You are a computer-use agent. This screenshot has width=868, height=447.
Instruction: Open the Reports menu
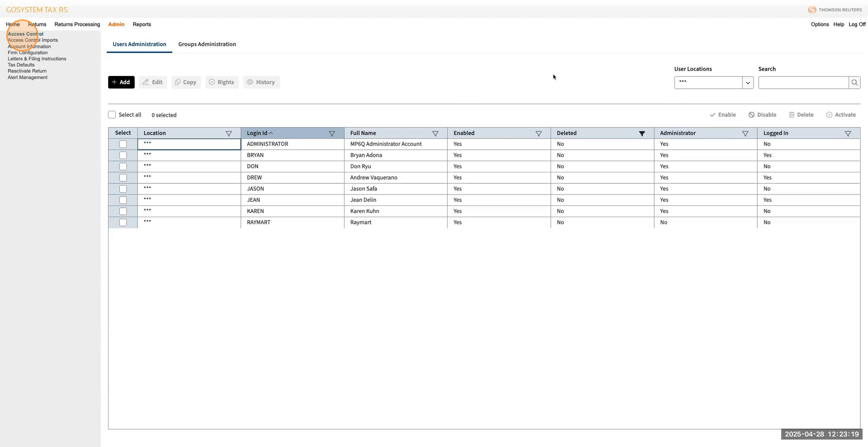142,24
